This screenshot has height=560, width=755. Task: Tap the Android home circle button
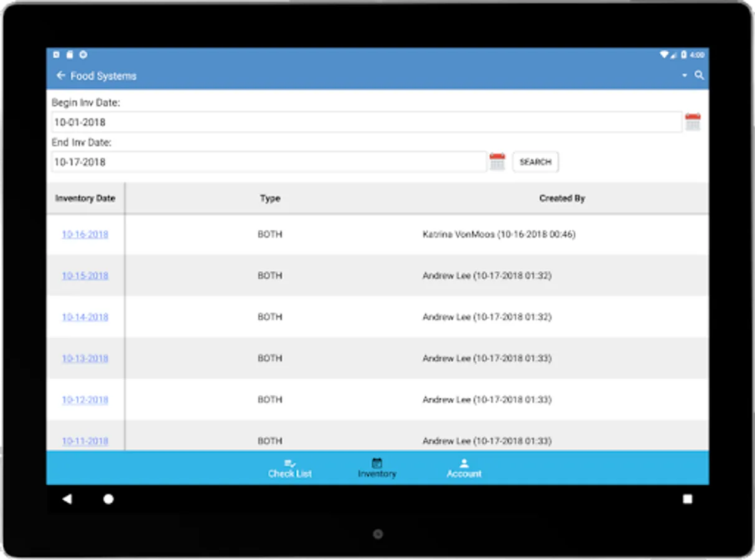[108, 499]
